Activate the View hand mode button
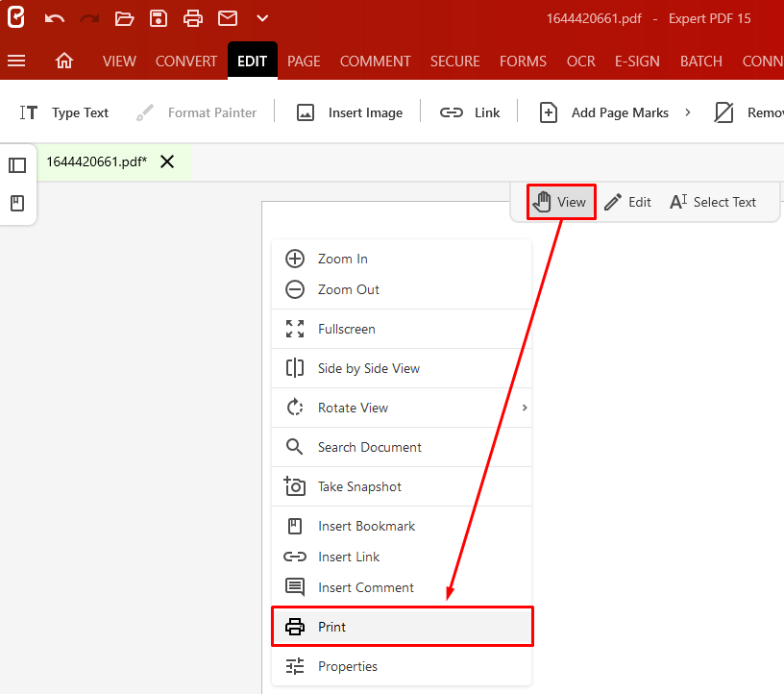The image size is (784, 694). (x=560, y=202)
